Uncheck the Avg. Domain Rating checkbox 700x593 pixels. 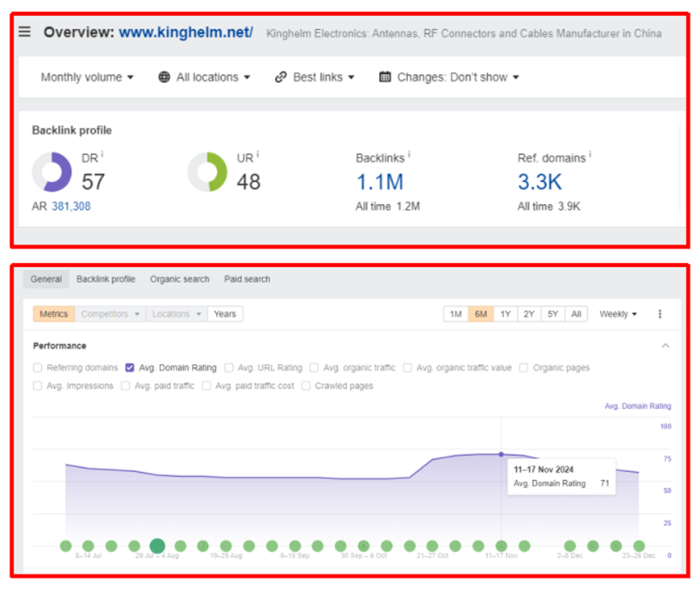pos(130,368)
